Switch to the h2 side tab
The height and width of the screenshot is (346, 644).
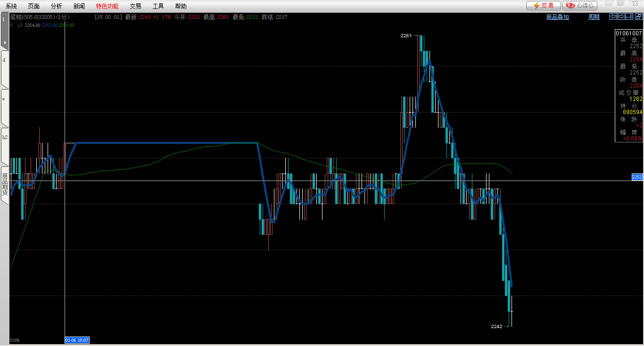pyautogui.click(x=4, y=137)
